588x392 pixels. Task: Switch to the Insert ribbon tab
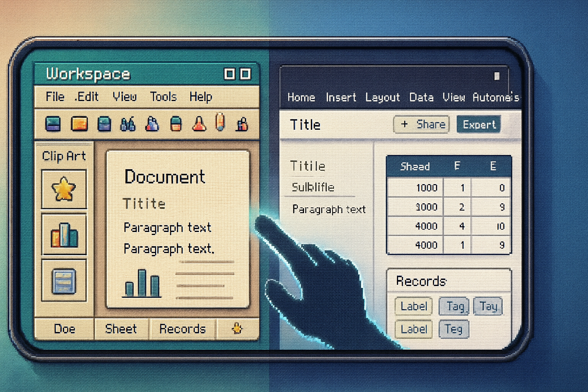pos(341,97)
